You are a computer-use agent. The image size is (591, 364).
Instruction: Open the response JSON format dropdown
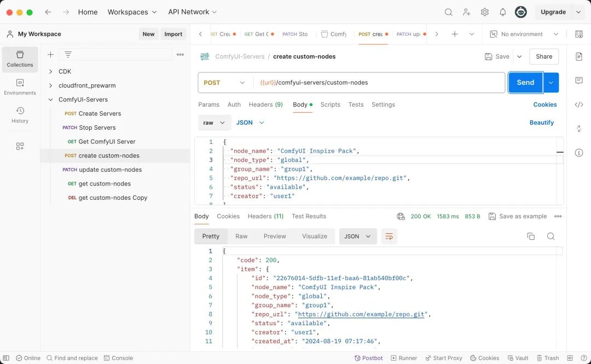[358, 236]
